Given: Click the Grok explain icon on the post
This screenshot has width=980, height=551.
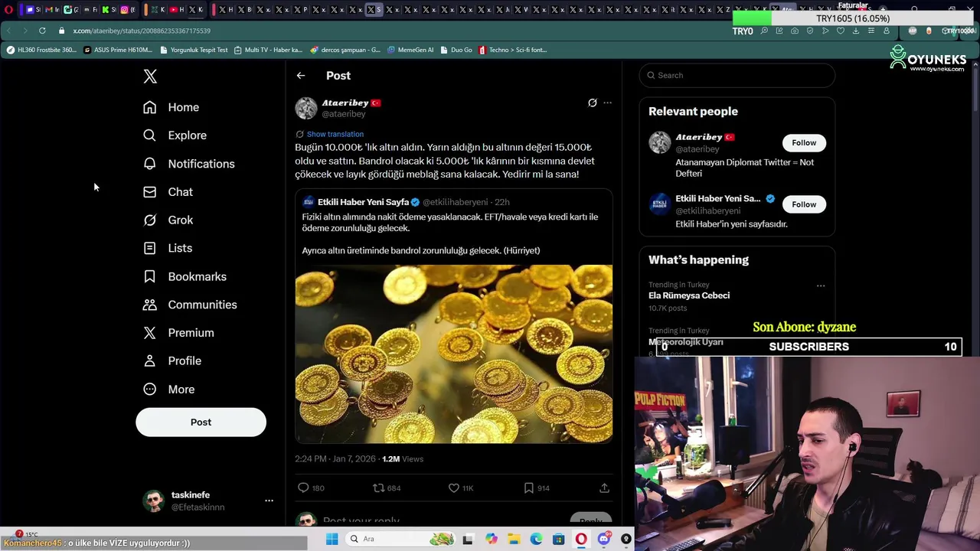Looking at the screenshot, I should coord(593,103).
